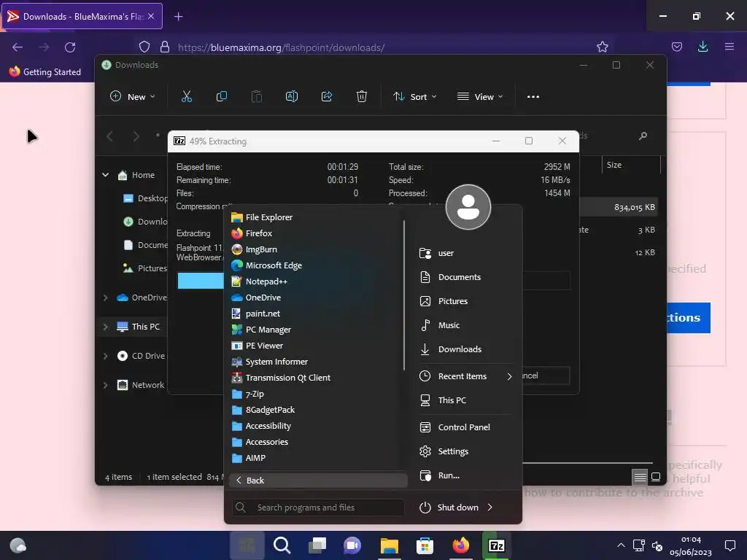Click the Shut down button
The height and width of the screenshot is (560, 747).
(x=449, y=507)
